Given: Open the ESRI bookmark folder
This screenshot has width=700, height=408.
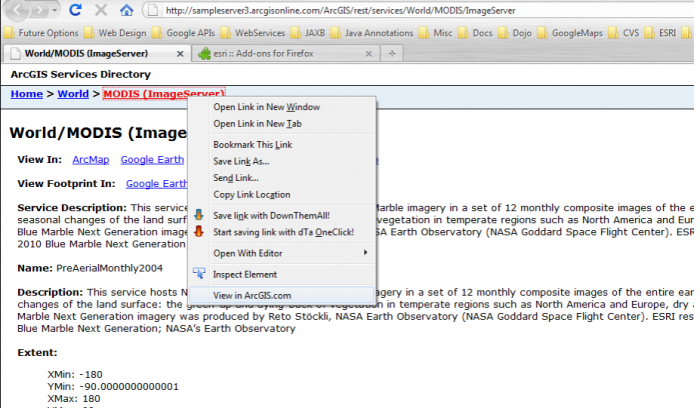Looking at the screenshot, I should click(661, 33).
